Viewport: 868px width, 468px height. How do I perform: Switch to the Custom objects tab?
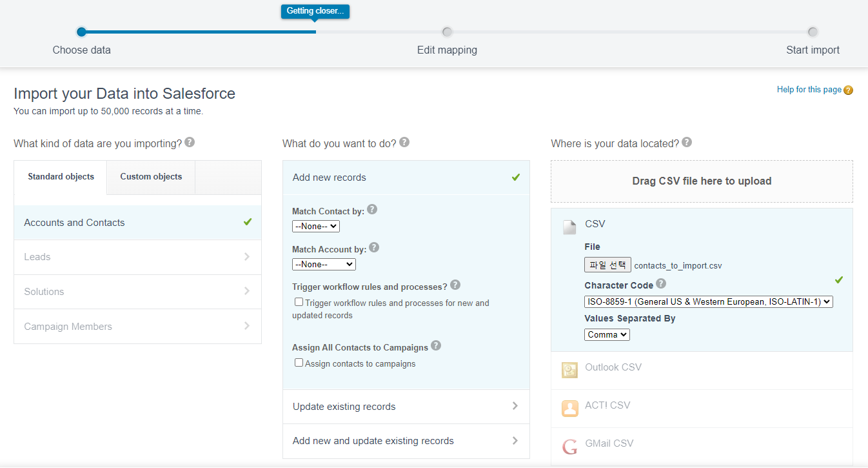tap(151, 177)
